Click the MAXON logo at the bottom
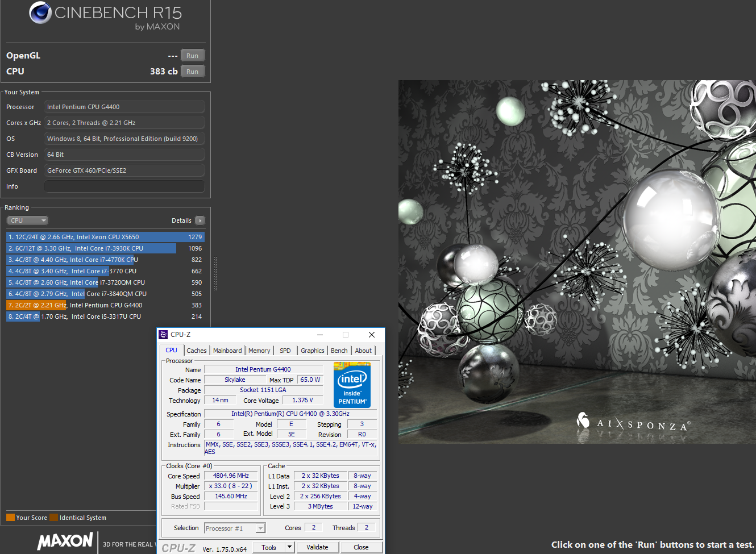Screen dimensions: 756x554 point(65,540)
